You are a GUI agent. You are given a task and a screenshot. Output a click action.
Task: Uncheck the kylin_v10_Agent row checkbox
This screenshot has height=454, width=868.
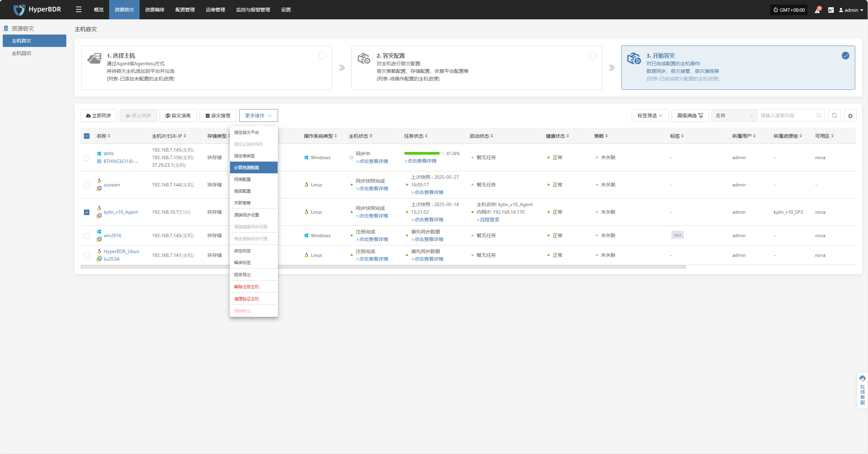tap(87, 212)
